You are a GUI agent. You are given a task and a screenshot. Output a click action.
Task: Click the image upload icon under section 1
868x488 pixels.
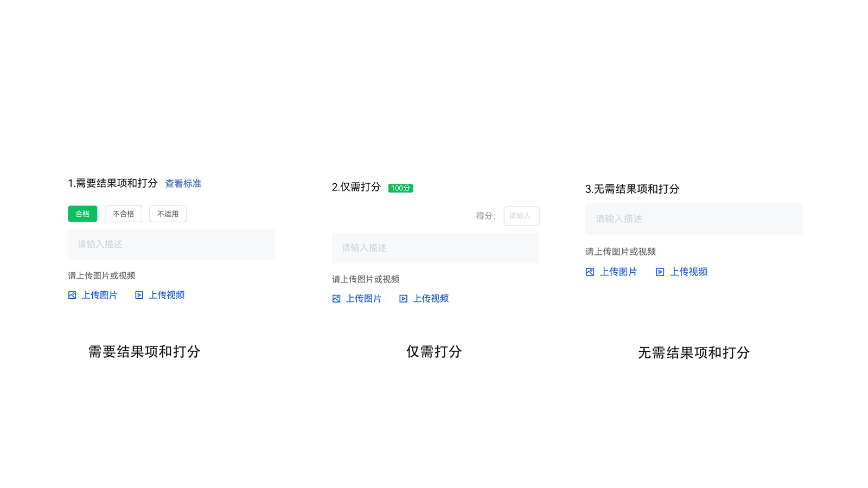click(71, 295)
